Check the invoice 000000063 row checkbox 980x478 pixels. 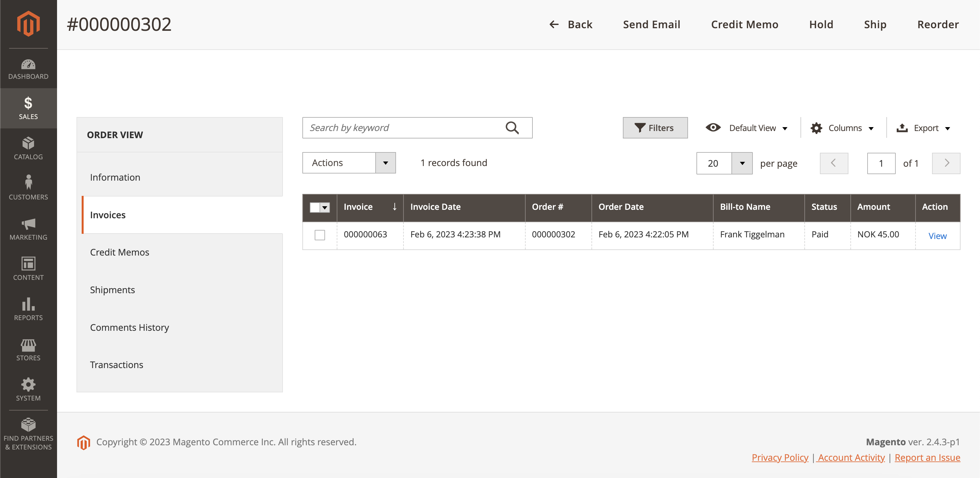pos(320,235)
